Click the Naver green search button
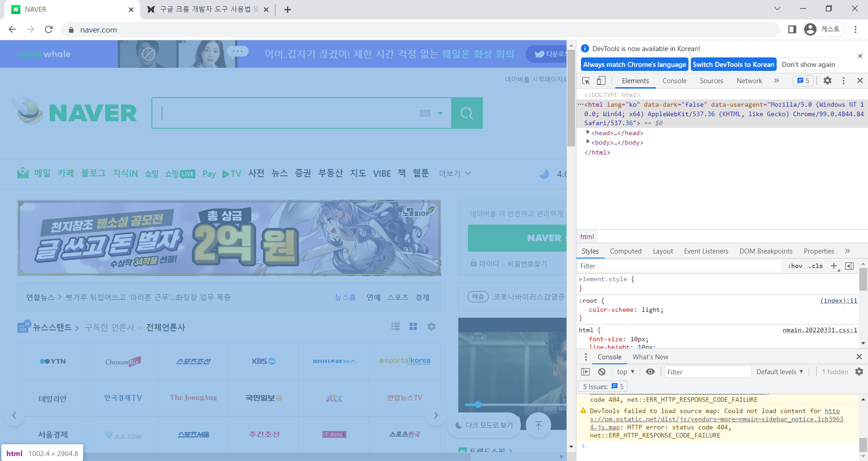868x461 pixels. coord(467,113)
